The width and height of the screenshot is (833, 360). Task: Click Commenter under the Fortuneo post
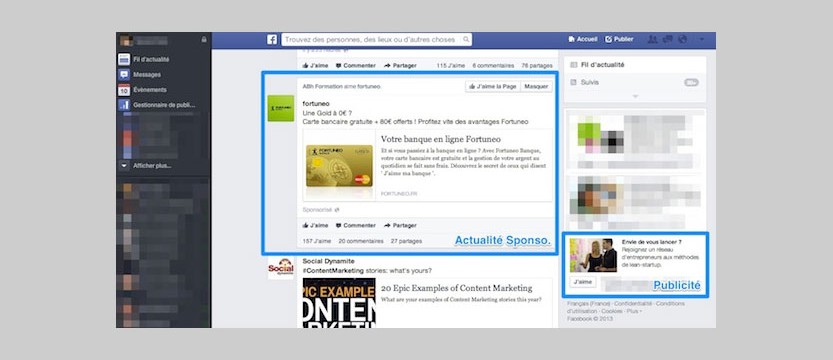[x=355, y=225]
